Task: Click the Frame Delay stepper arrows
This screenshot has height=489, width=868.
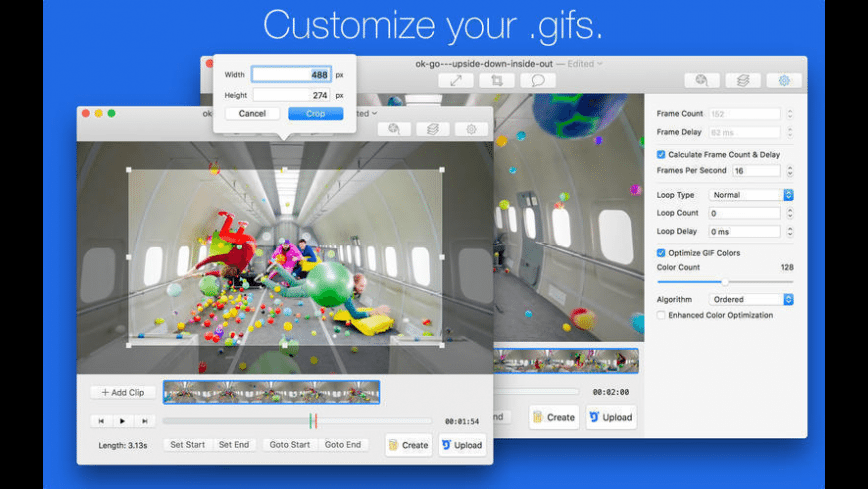Action: click(x=790, y=132)
